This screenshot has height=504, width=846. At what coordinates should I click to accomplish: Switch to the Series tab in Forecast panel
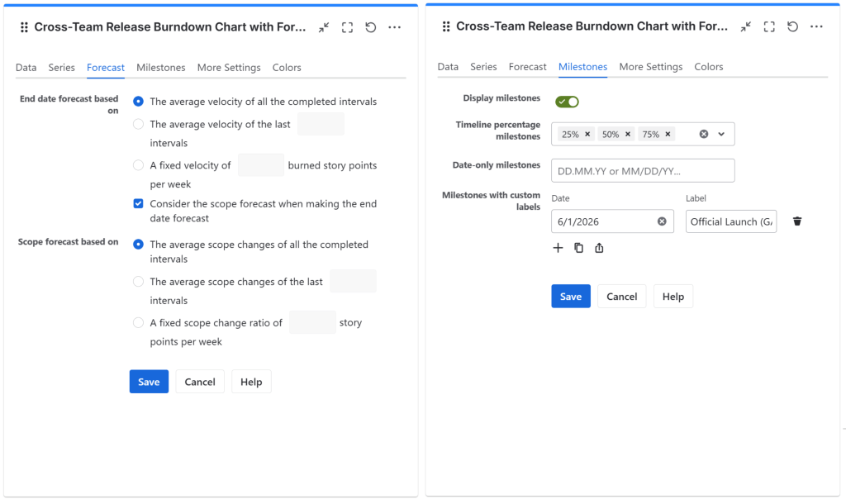[x=62, y=68]
